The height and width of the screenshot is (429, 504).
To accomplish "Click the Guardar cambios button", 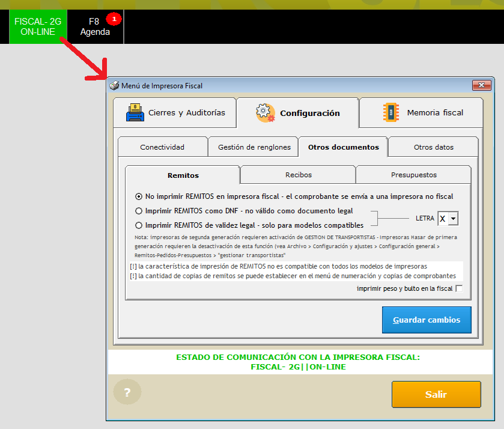I will click(x=427, y=320).
